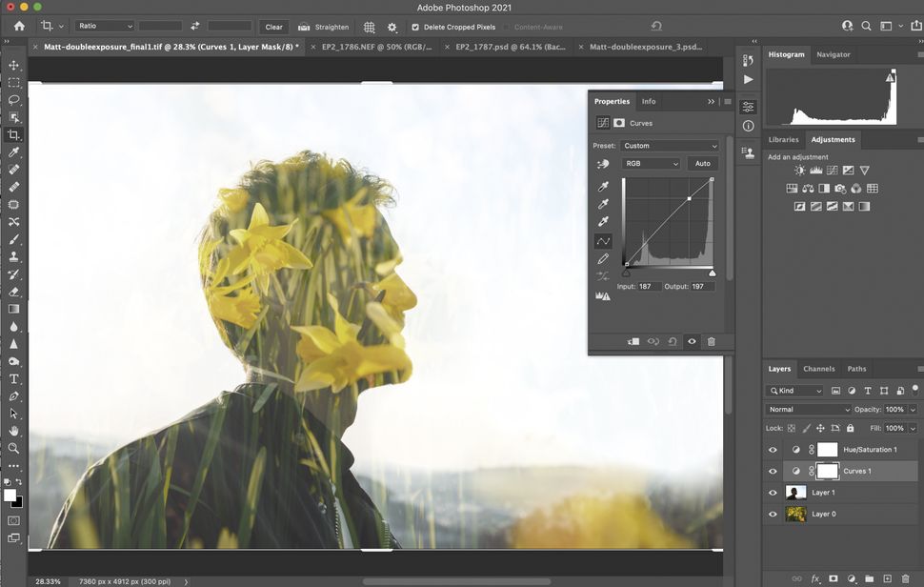The image size is (924, 587).
Task: Open the Preset dropdown in Properties
Action: pyautogui.click(x=669, y=146)
